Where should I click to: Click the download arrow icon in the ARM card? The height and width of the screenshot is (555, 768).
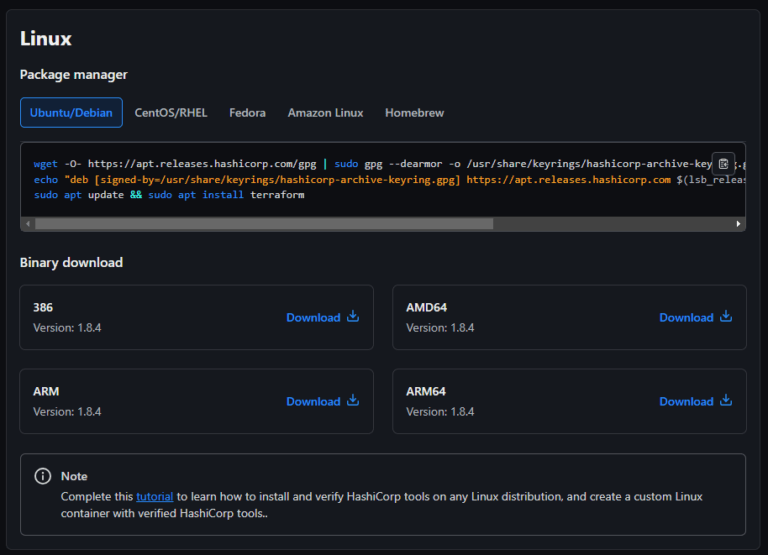pyautogui.click(x=353, y=401)
